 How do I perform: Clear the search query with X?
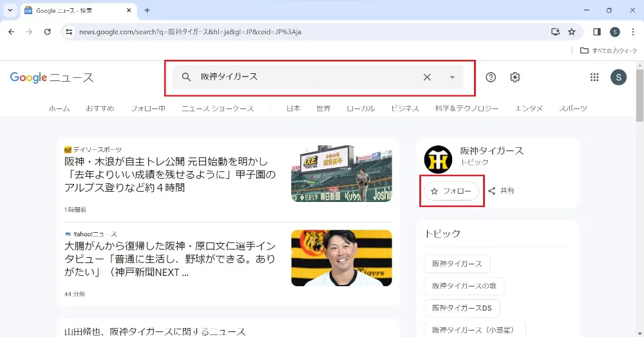427,77
